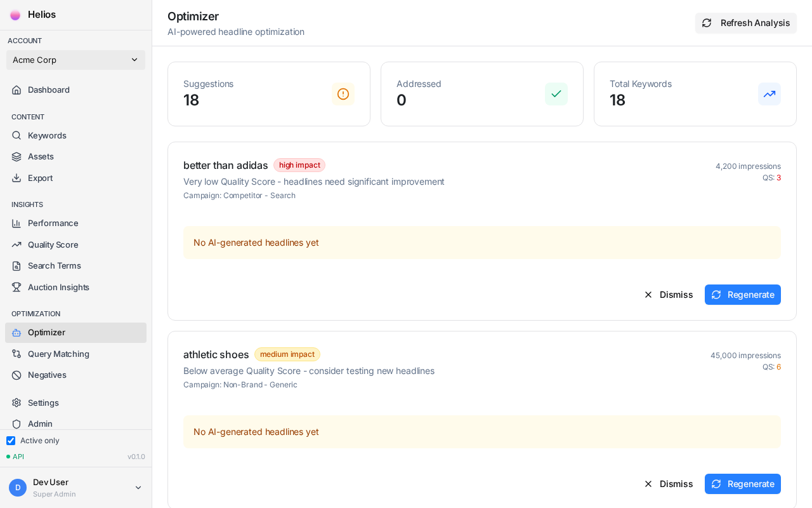Open Auction Insights using its icon
The width and height of the screenshot is (812, 508).
click(16, 287)
